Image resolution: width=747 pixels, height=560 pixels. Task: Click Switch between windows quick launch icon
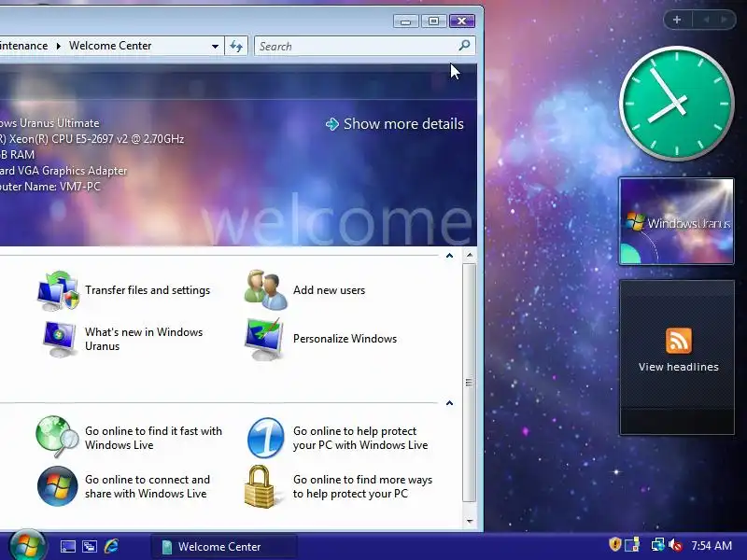pos(90,546)
